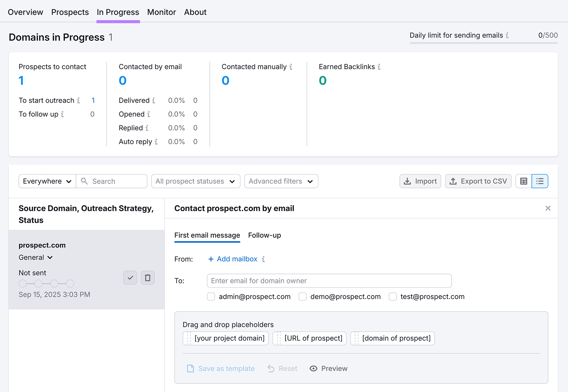
Task: Expand the All prospect statuses dropdown
Action: point(195,181)
